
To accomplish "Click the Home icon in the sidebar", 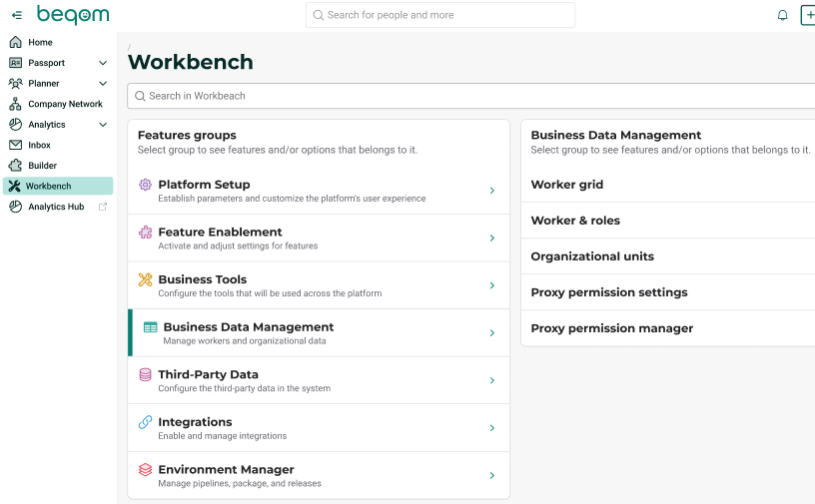I will coord(15,42).
